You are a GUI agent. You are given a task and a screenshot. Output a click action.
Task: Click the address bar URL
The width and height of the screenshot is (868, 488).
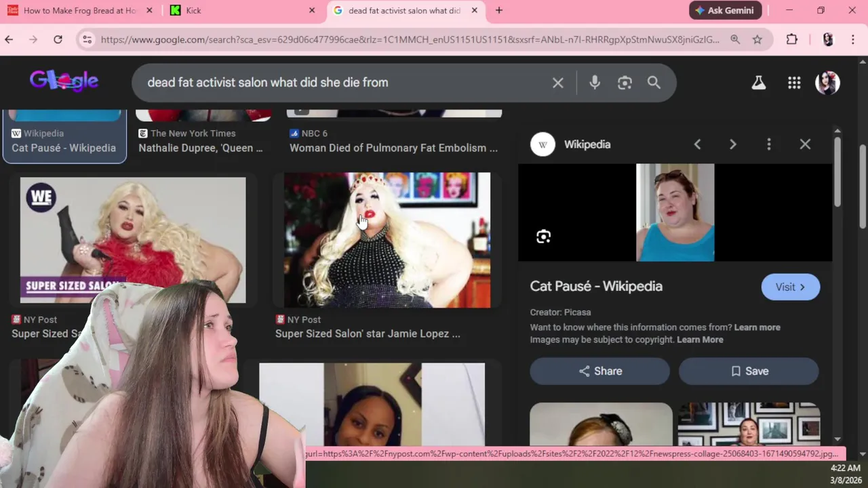point(410,39)
